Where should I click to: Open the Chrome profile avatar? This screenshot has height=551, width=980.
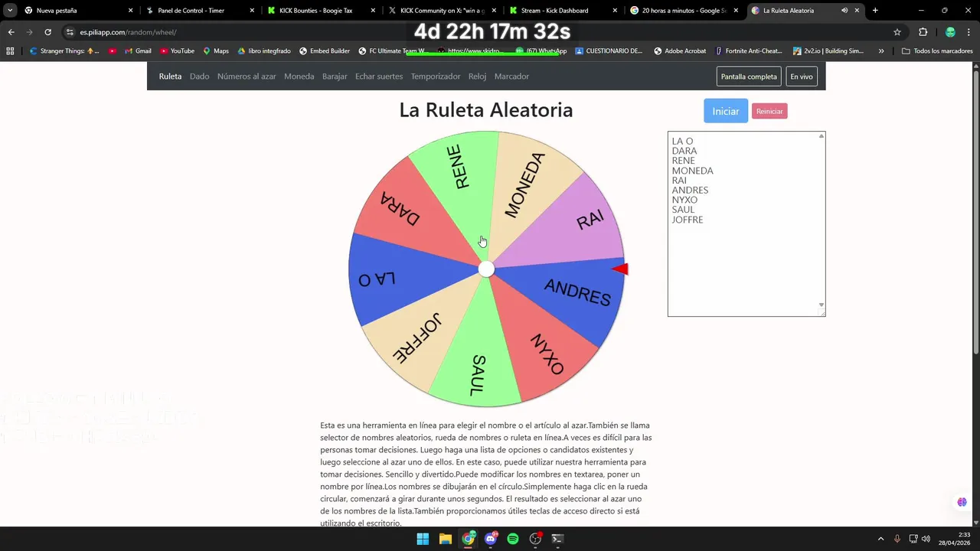[x=950, y=32]
